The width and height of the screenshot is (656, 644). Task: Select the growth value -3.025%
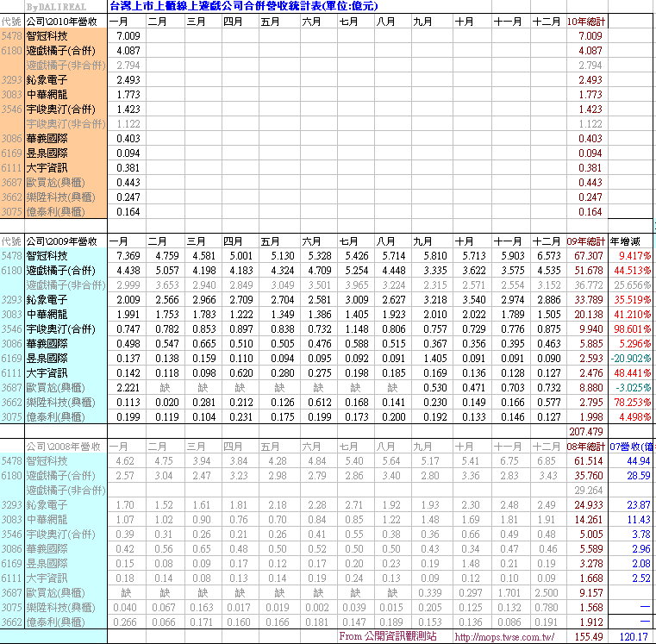point(633,387)
